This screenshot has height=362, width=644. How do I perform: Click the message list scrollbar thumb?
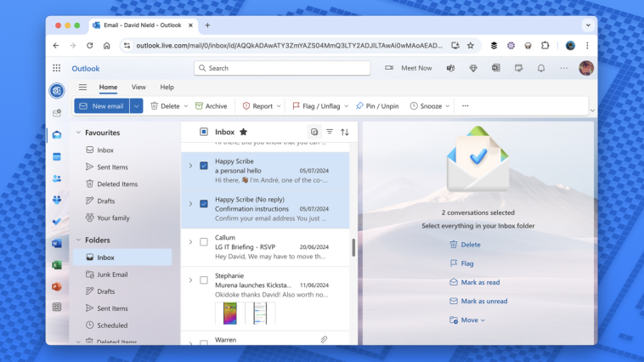coord(353,247)
